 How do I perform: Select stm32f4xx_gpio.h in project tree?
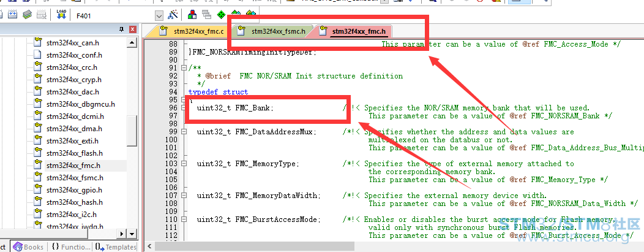tap(74, 190)
